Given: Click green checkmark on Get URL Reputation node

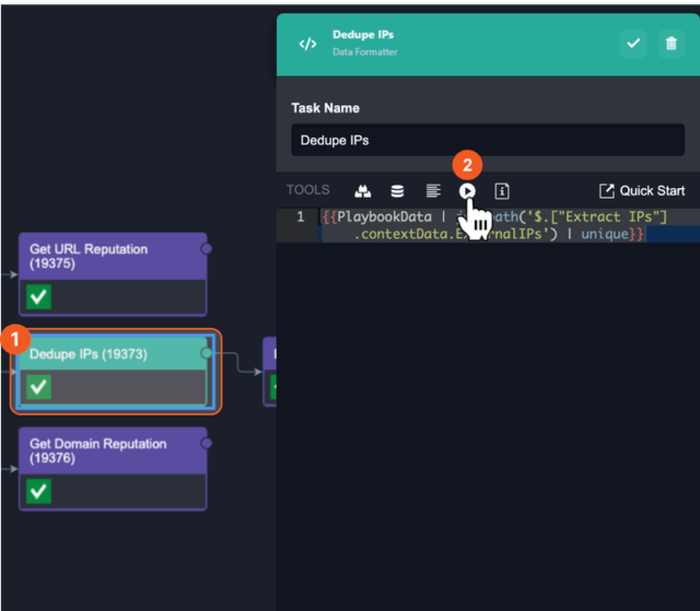Looking at the screenshot, I should [39, 297].
